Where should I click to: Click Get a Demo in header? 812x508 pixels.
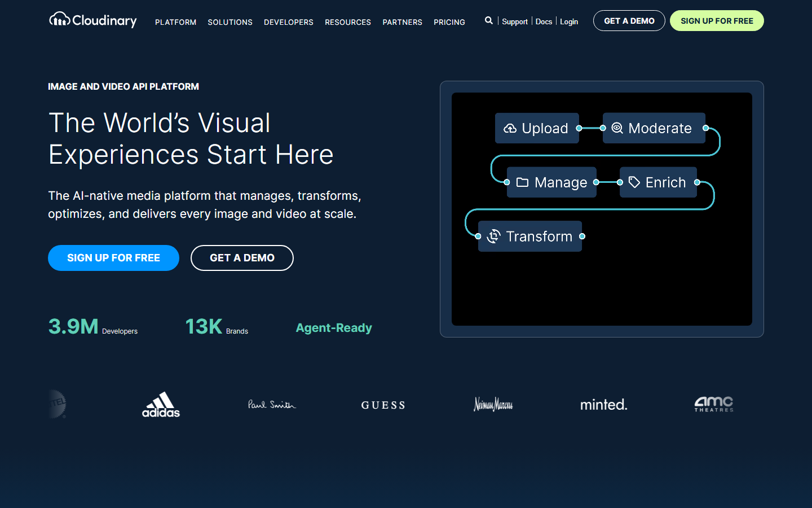point(629,21)
